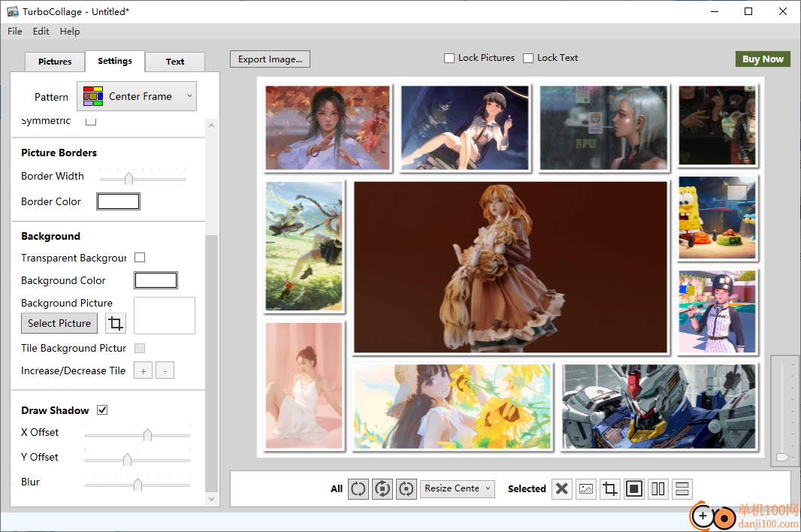Screen dimensions: 801x532
Task: Click the settings panel scroll down arrow
Action: 211,499
